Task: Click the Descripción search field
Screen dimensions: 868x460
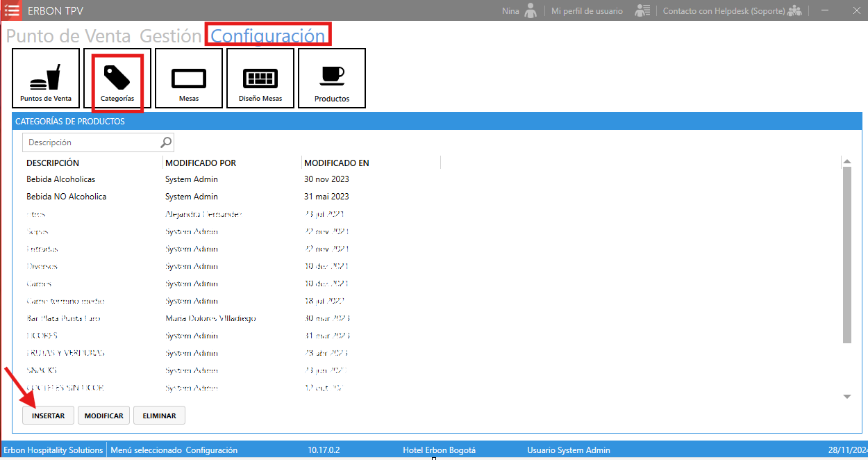Action: [x=92, y=142]
